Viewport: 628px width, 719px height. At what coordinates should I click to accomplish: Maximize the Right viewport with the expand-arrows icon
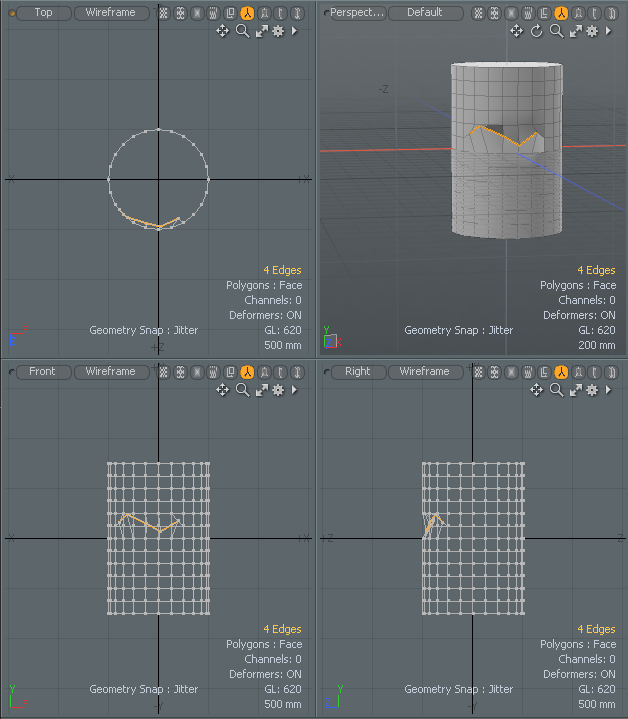point(575,390)
